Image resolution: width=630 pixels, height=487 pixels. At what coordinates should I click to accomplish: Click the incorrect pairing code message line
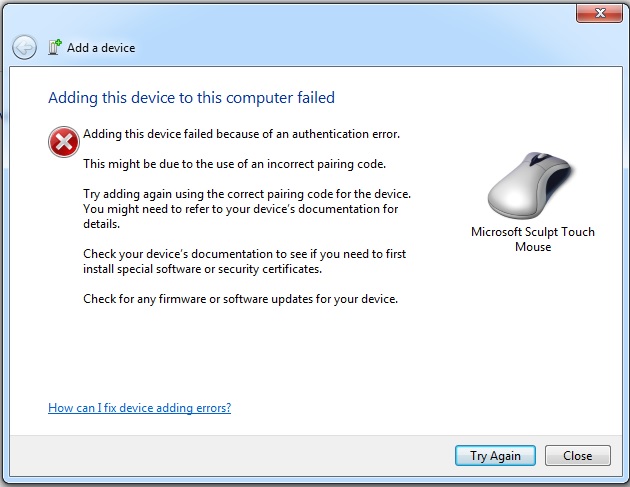[234, 164]
